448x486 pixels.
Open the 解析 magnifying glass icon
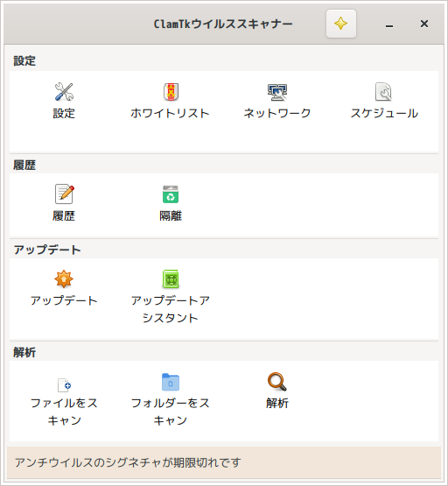(x=277, y=382)
